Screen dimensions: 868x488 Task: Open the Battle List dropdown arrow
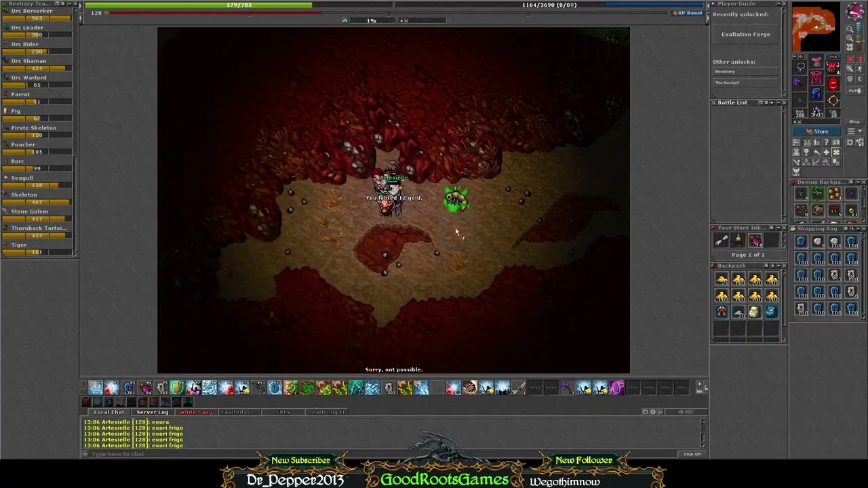pos(772,103)
